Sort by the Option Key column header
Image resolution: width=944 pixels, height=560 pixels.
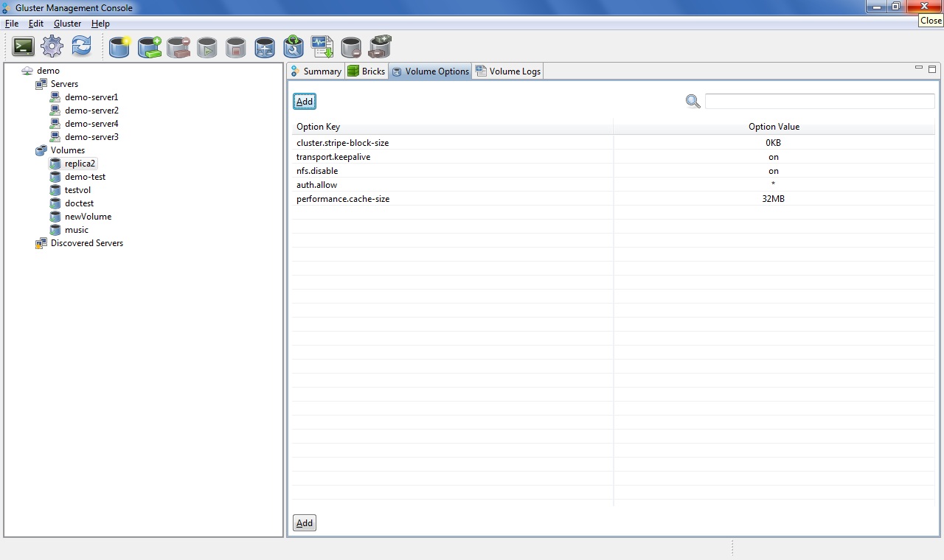click(x=451, y=127)
